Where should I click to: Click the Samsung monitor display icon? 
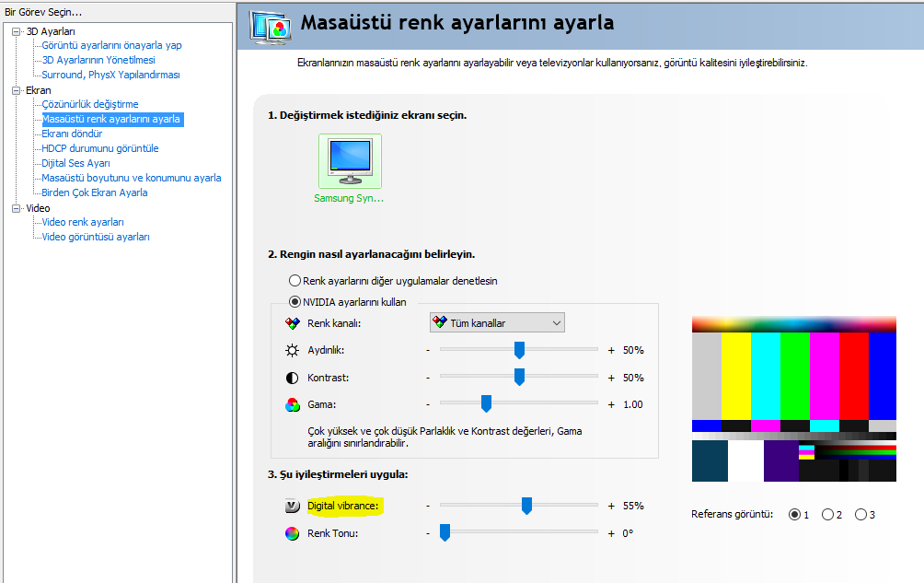point(350,161)
